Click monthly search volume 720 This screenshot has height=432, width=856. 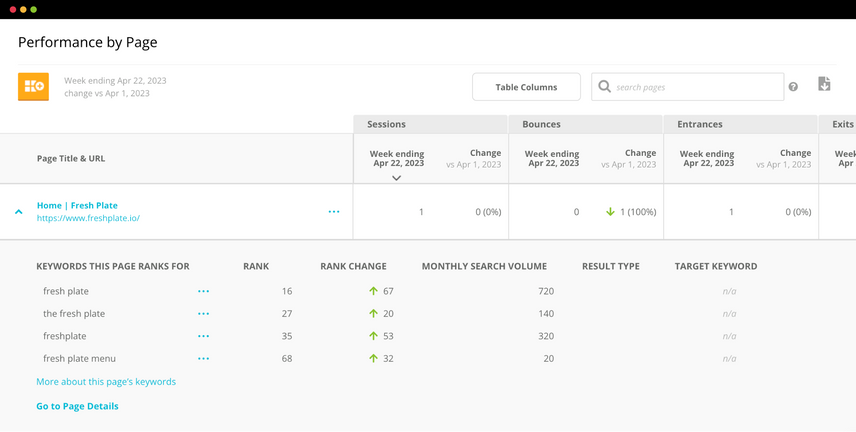[546, 291]
